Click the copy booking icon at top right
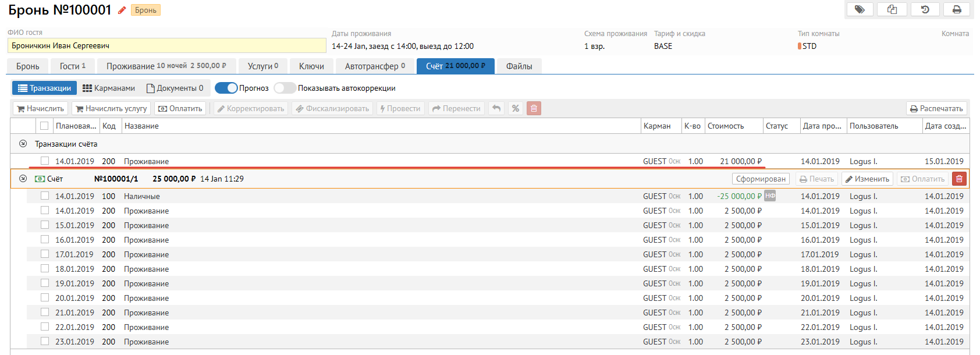This screenshot has width=980, height=355. 892,9
